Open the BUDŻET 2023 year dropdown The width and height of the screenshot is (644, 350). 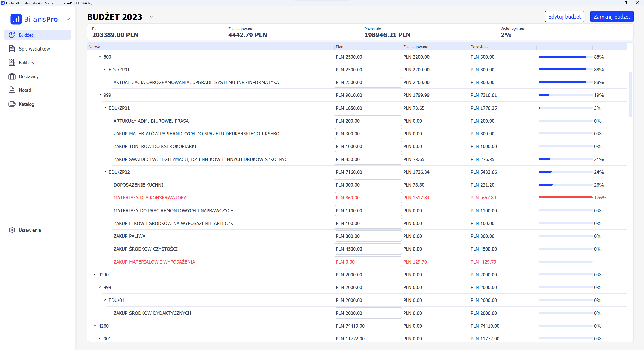[151, 17]
